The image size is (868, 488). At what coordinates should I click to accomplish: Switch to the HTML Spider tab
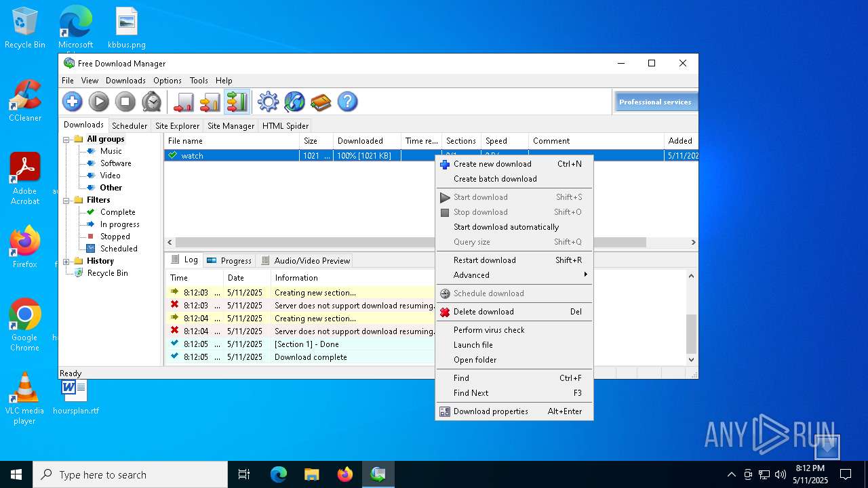[x=285, y=125]
